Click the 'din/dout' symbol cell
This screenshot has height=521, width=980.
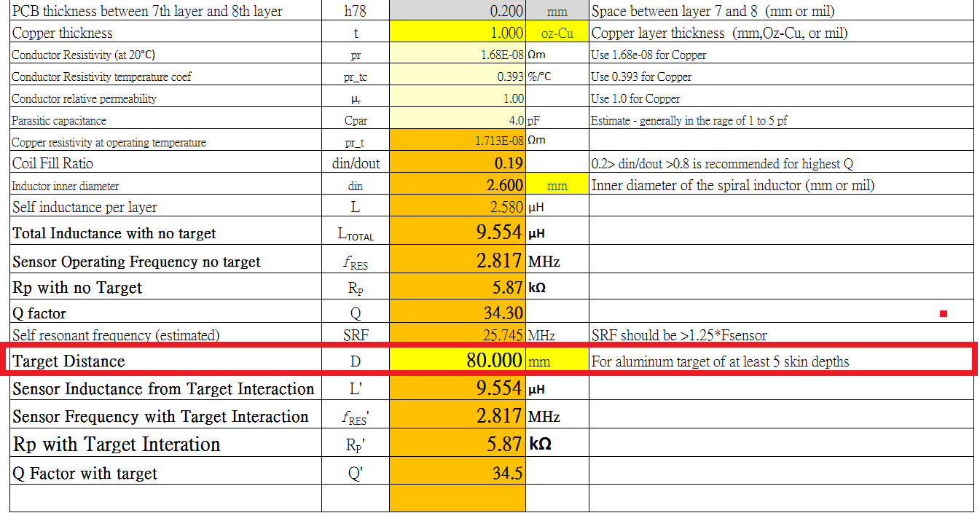pyautogui.click(x=356, y=163)
